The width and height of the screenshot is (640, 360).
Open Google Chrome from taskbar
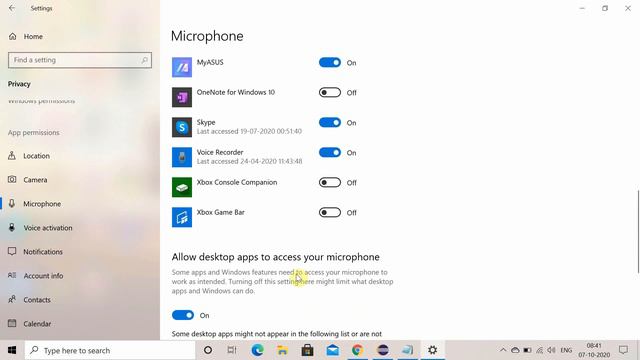[358, 350]
